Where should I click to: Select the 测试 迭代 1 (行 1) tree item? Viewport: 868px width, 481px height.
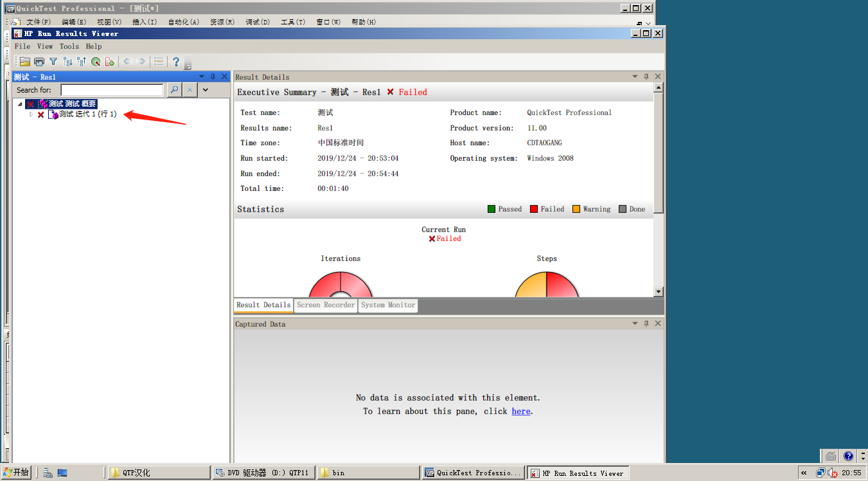tap(88, 114)
